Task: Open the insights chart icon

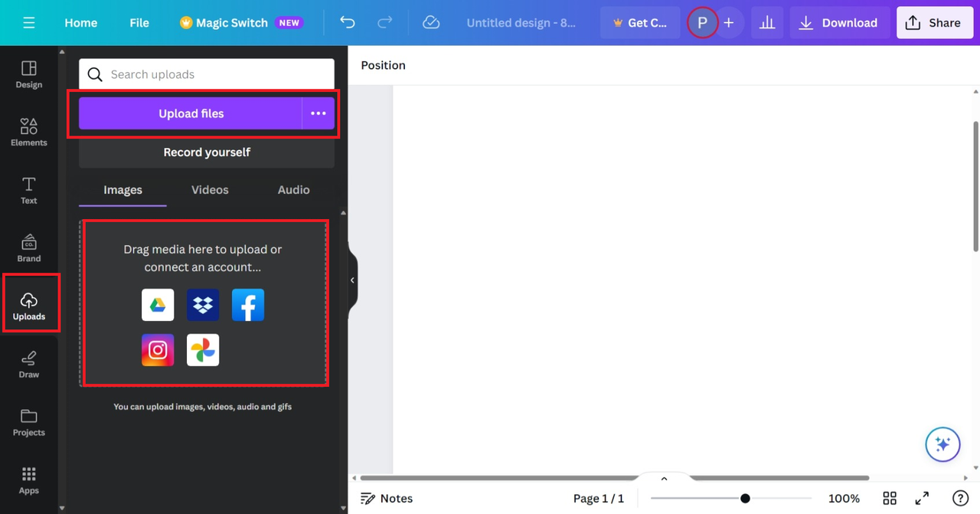Action: click(767, 23)
